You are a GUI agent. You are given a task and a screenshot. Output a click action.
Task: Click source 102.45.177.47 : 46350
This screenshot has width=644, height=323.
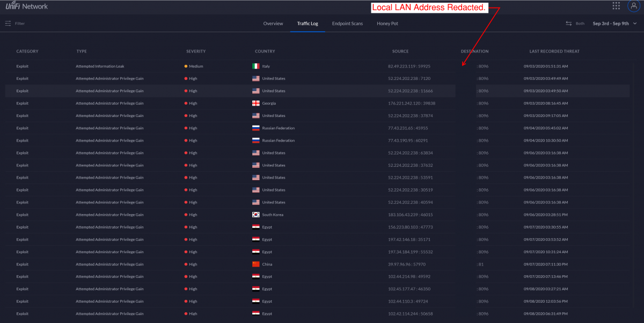[x=409, y=289]
